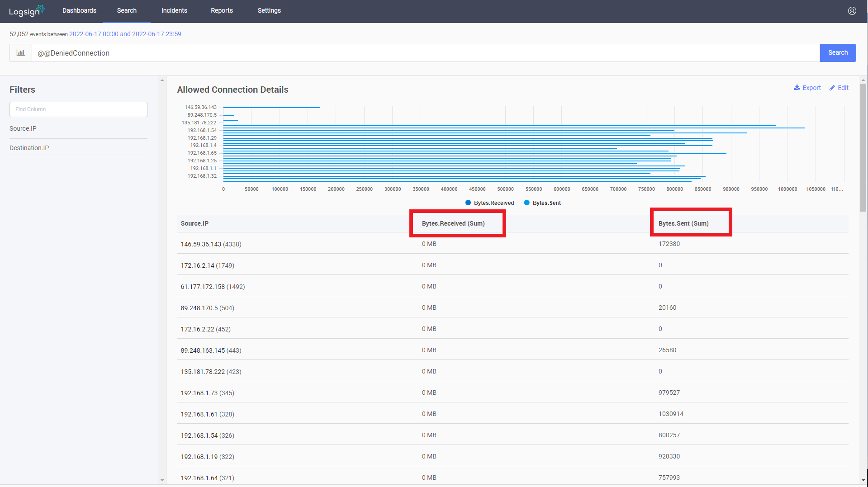Click Bytes.Sent value 928330
The image size is (868, 487).
(669, 456)
